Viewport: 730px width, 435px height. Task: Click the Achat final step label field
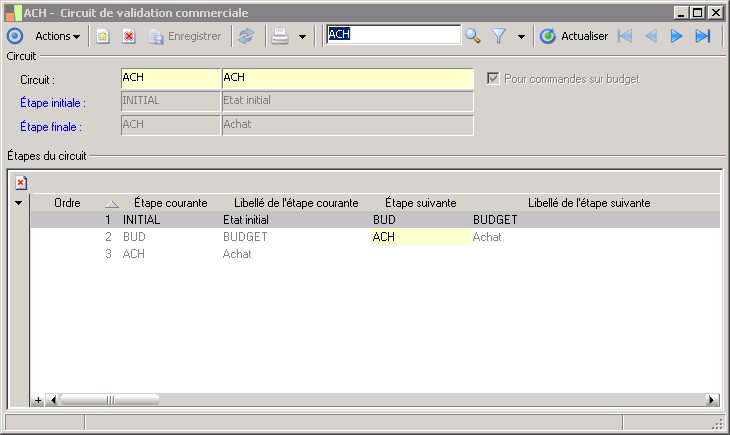click(348, 125)
